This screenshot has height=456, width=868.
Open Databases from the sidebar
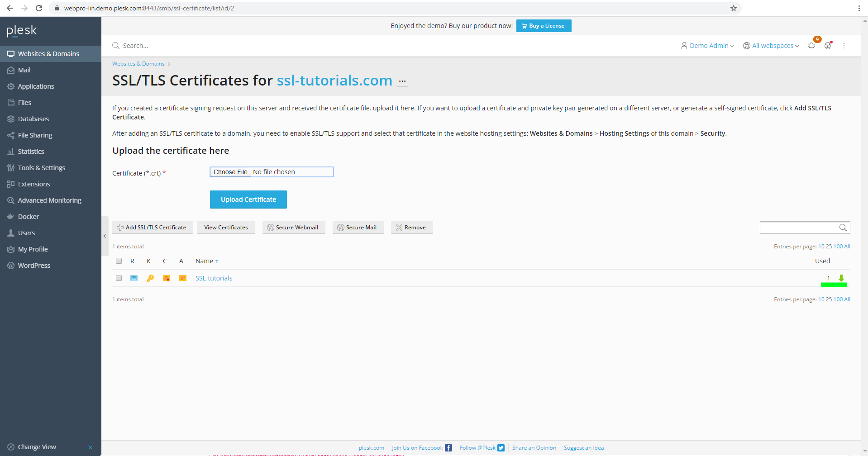point(50,119)
